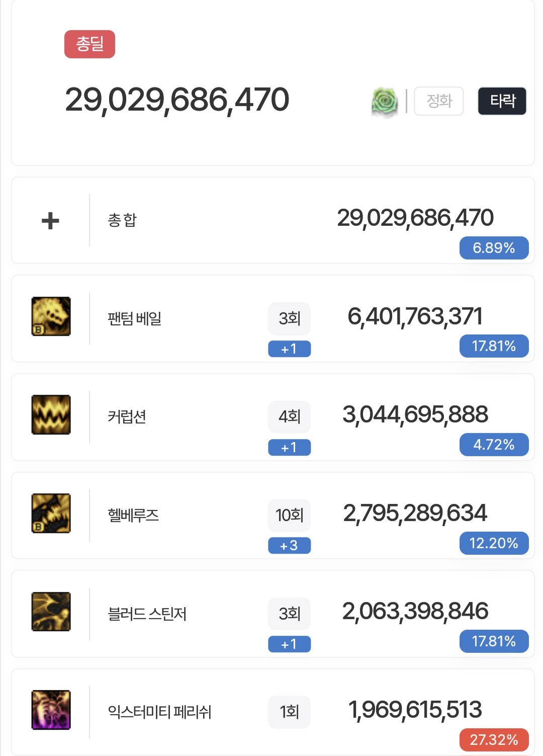Click the 4회 count for 커럽션

click(289, 417)
